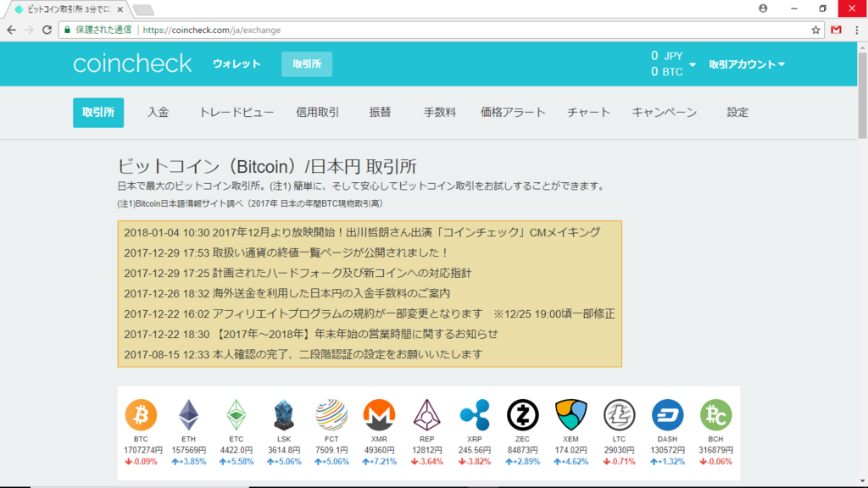
Task: Open 2017-12-29 17:25 ハードフォーク news
Action: [x=298, y=273]
